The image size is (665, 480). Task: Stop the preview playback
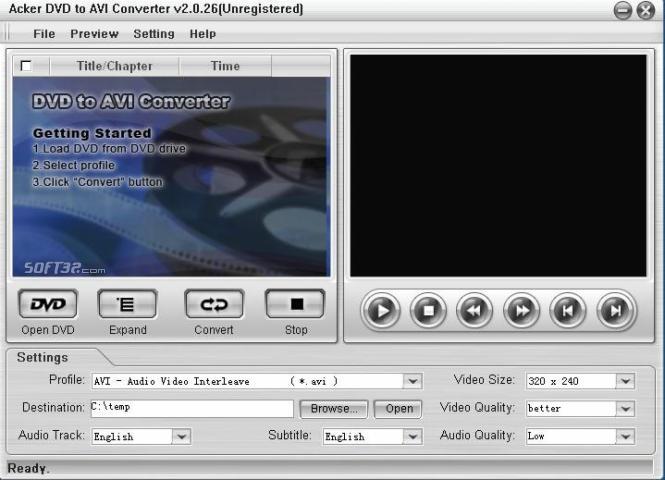pos(428,311)
